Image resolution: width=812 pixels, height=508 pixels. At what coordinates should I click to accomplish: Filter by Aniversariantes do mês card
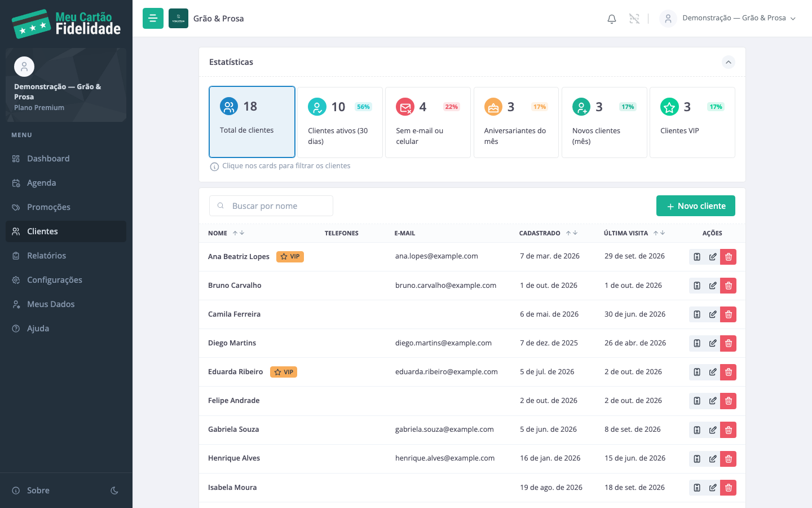pos(516,122)
